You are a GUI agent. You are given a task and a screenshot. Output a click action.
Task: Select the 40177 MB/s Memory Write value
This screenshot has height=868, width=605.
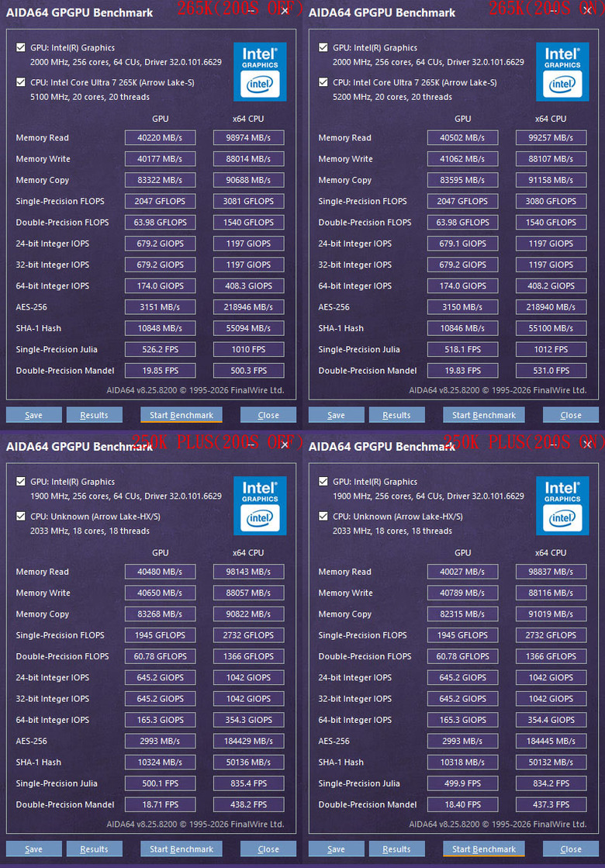point(160,159)
